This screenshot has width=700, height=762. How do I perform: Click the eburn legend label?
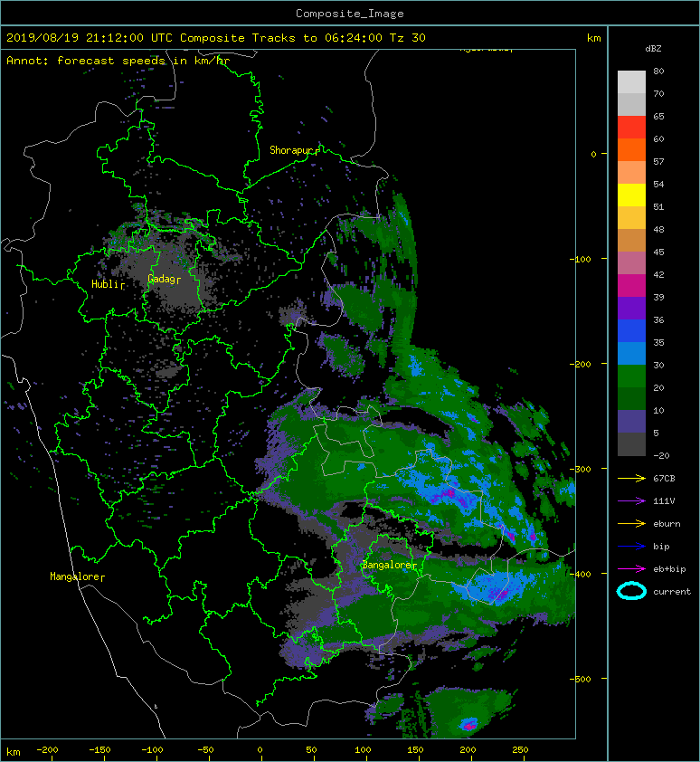pyautogui.click(x=667, y=523)
